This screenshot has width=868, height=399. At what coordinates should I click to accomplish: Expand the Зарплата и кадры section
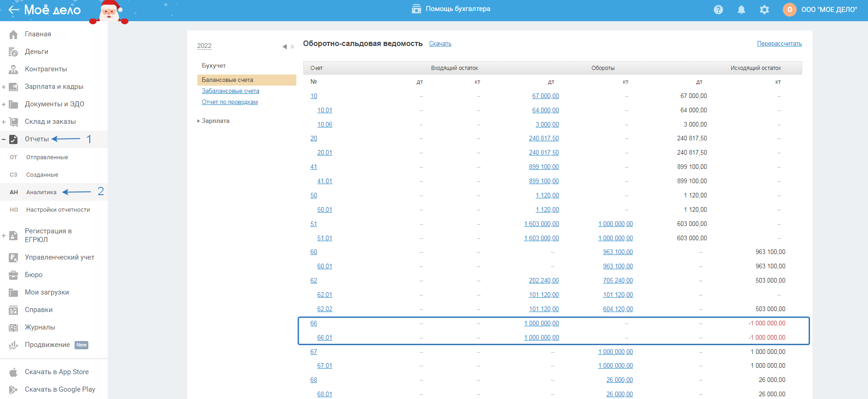click(4, 87)
